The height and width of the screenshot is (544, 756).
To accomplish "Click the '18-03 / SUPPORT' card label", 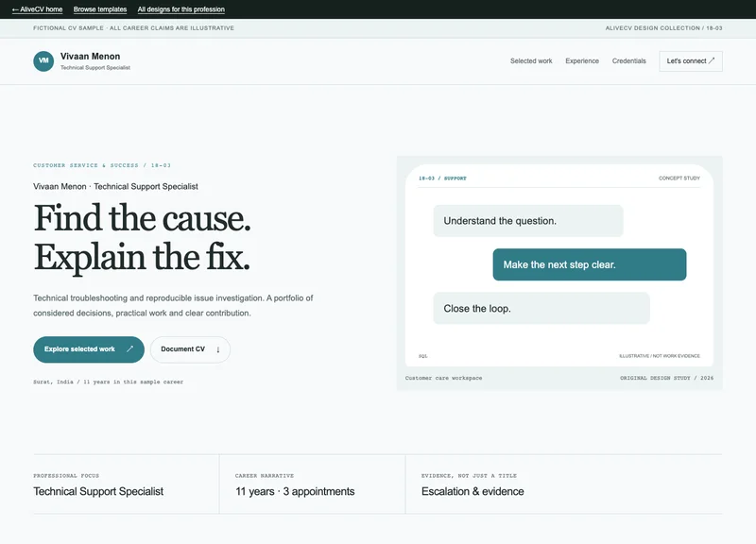I will coord(442,178).
